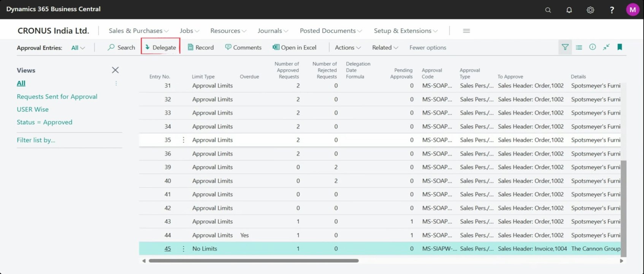
Task: Show row actions for entry 45
Action: click(184, 249)
